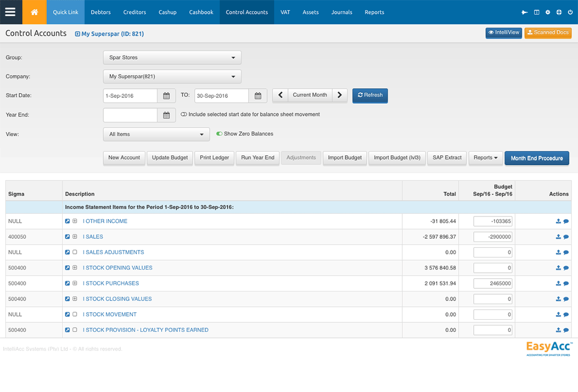578x392 pixels.
Task: Add a comment on I STOCK PURCHASES row
Action: click(566, 283)
